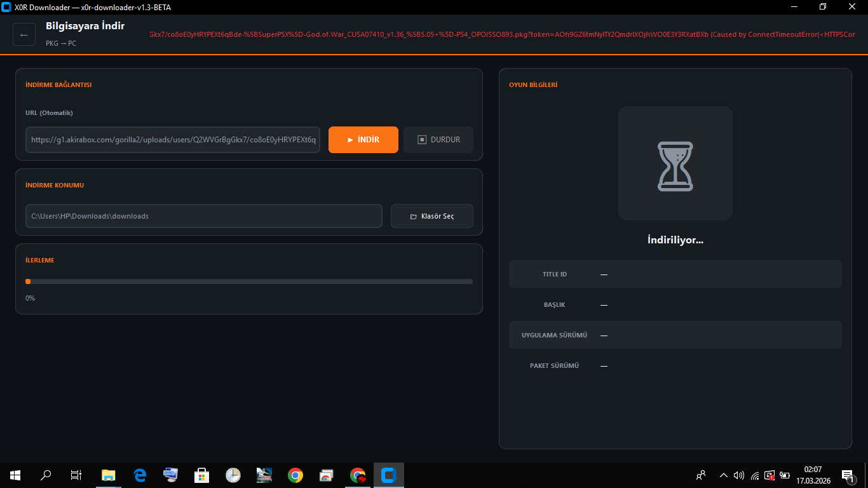This screenshot has width=868, height=488.
Task: Open the volume control in system tray
Action: [738, 475]
